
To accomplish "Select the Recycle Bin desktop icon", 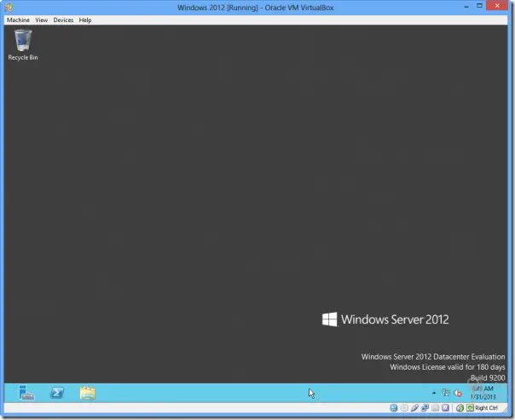I will click(x=23, y=45).
